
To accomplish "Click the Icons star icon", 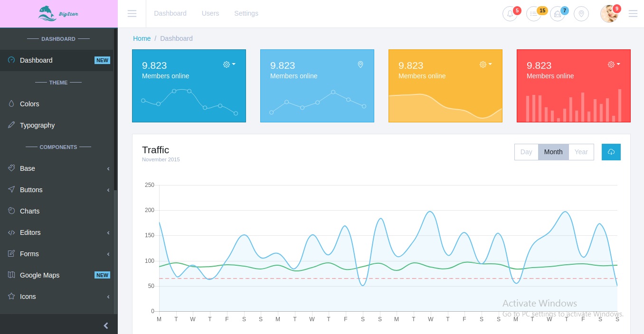I will [x=12, y=297].
